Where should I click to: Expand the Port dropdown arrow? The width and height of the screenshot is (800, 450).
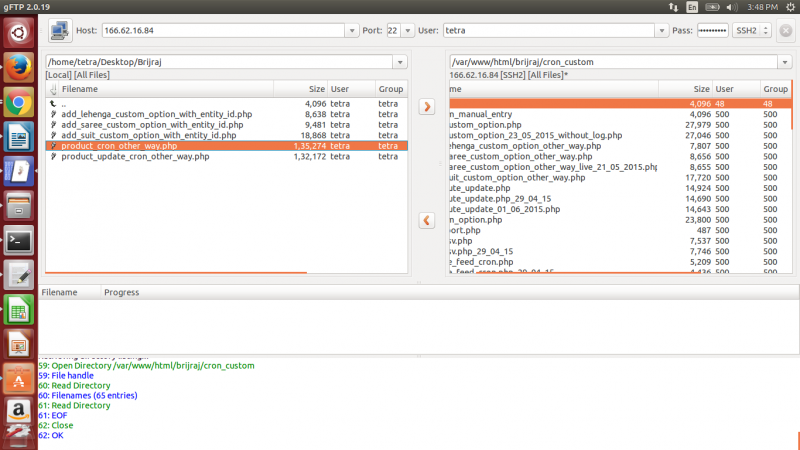407,31
